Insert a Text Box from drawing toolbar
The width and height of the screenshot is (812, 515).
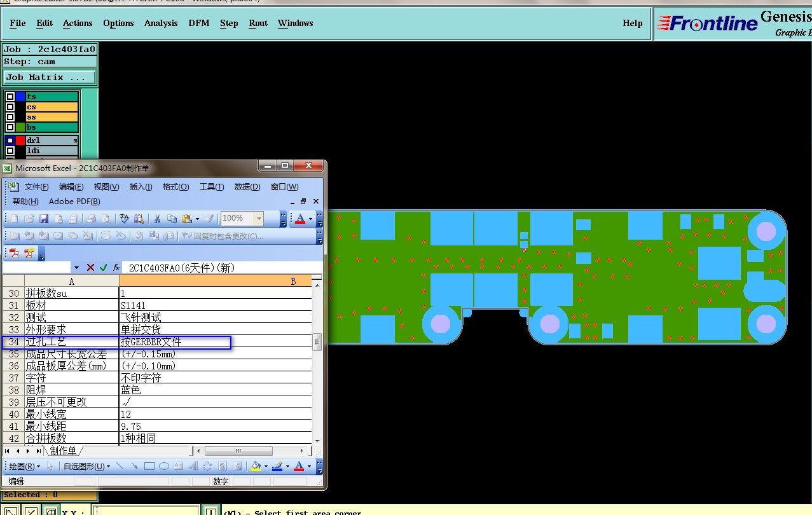(x=179, y=466)
